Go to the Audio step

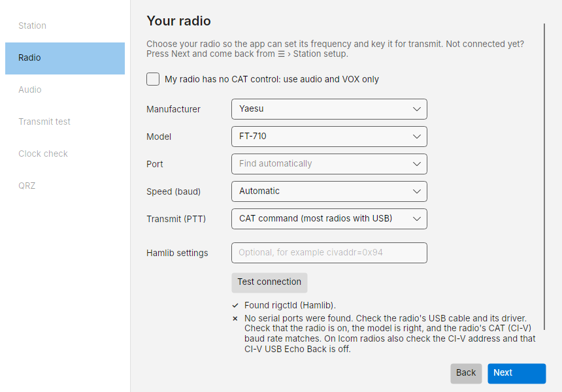65,90
